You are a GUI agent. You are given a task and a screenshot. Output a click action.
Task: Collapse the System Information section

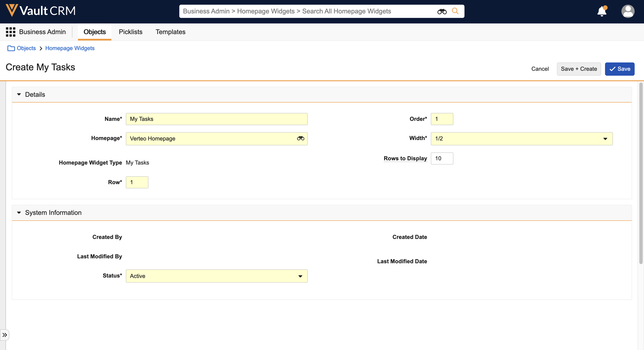[x=19, y=213]
